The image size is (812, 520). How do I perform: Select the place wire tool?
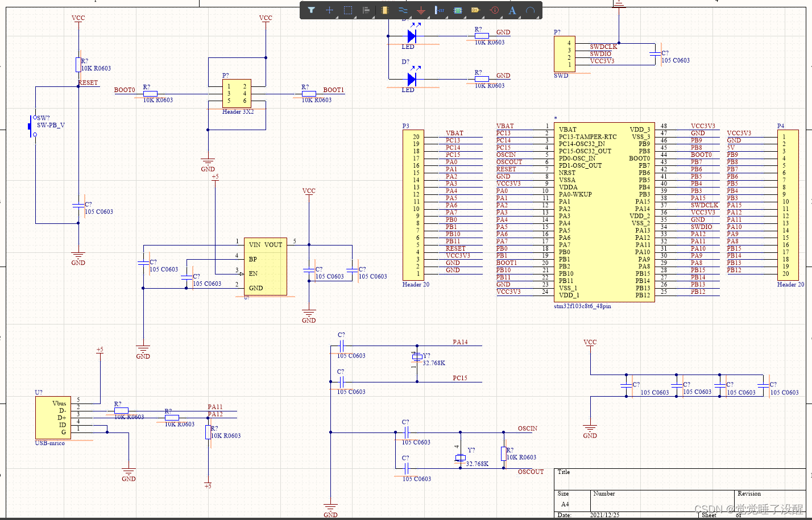coord(403,10)
